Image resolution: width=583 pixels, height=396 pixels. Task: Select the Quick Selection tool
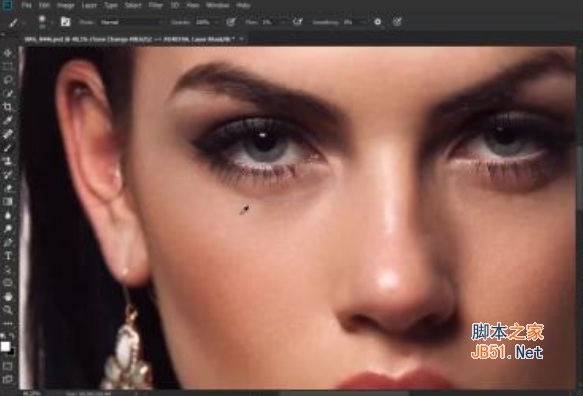click(8, 93)
